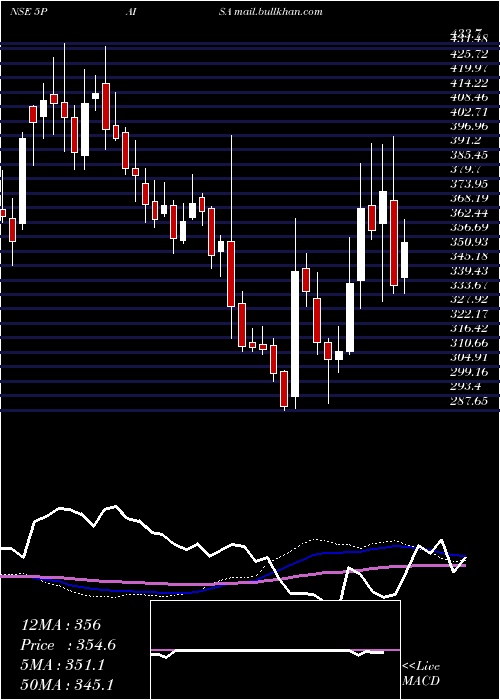This screenshot has height=700, width=500.
Task: Click the NSE 5P header text
Action: [x=28, y=11]
